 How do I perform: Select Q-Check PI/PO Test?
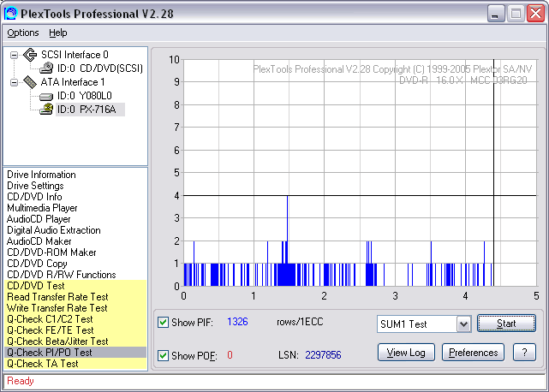coord(75,353)
